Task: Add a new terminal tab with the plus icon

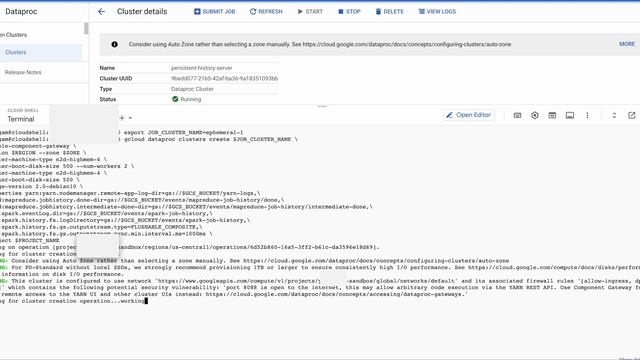Action: pyautogui.click(x=122, y=118)
